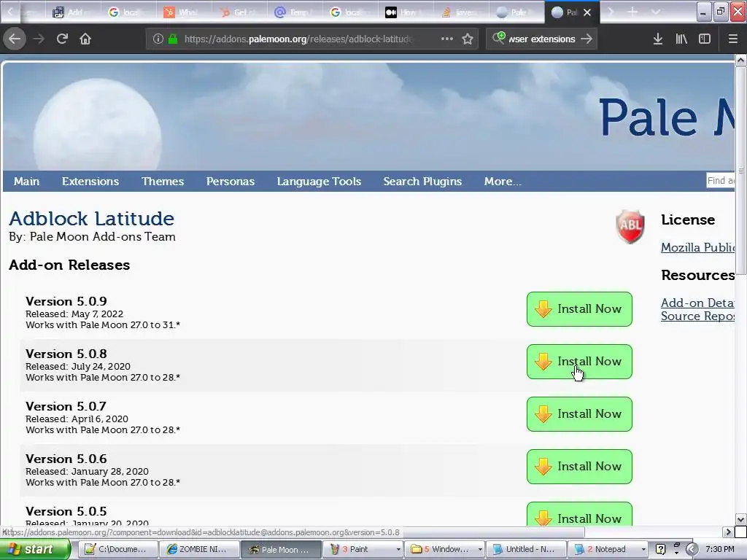Open the Add-on Details link

click(697, 303)
